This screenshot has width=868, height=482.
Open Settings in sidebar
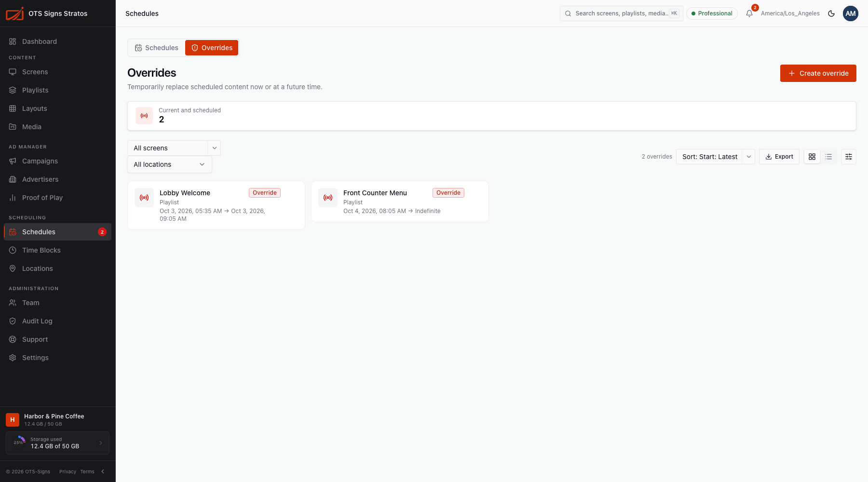[x=58, y=358]
